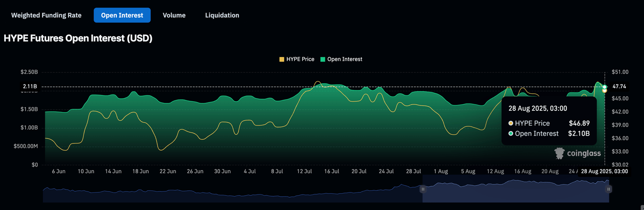
Task: Click the HYPE Futures Open Interest (USD) title
Action: tap(78, 38)
